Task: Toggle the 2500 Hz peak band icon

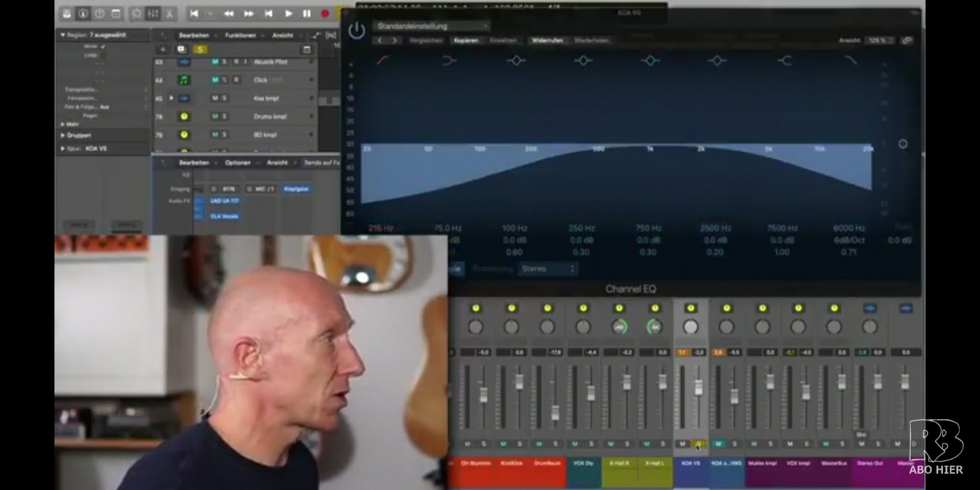Action: point(717,61)
